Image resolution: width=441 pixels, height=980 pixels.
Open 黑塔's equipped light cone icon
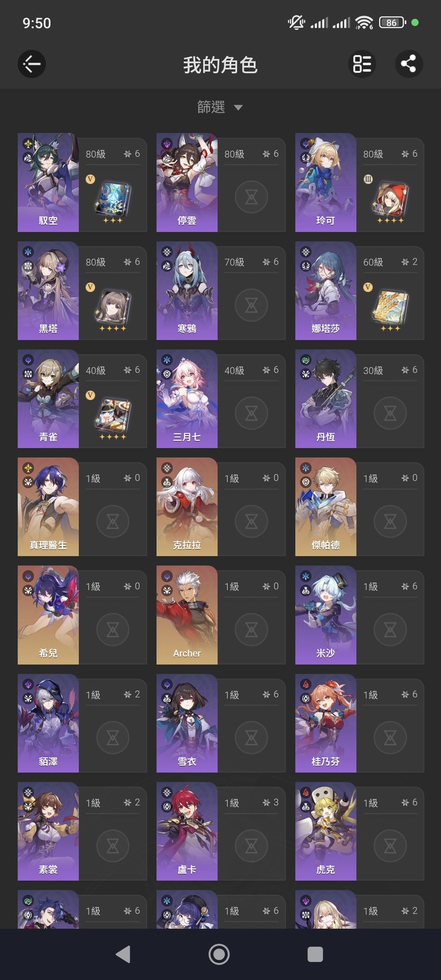point(112,306)
